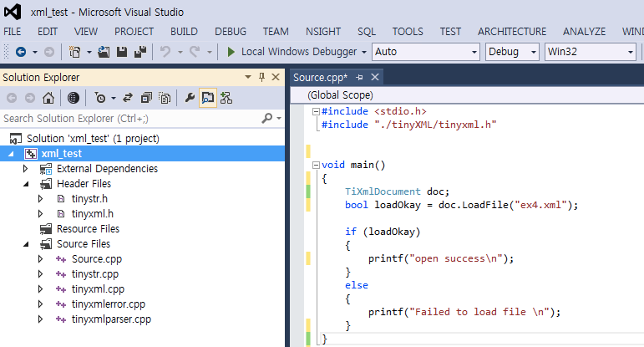Start debugging with green play icon

click(x=231, y=52)
